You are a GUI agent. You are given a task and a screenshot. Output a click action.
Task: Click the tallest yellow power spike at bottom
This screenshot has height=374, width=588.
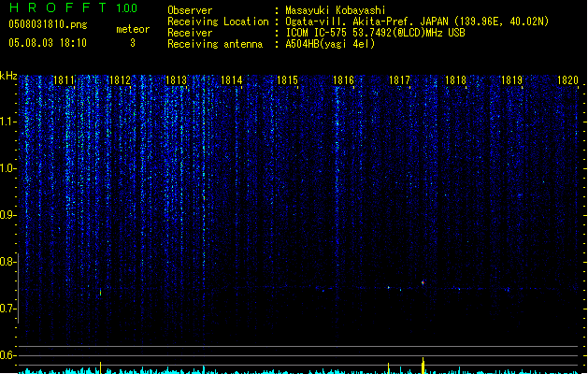tap(423, 366)
